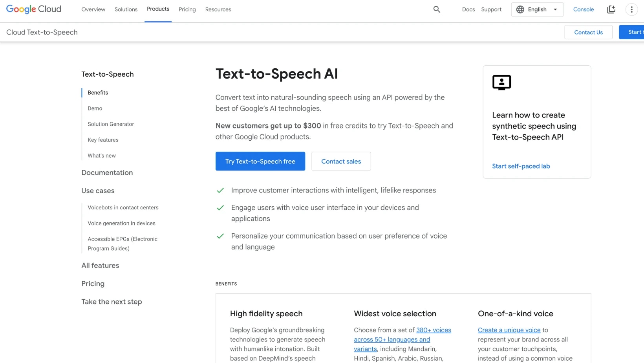Click the presentation lab icon in card
Viewport: 644px width, 363px height.
(x=501, y=82)
